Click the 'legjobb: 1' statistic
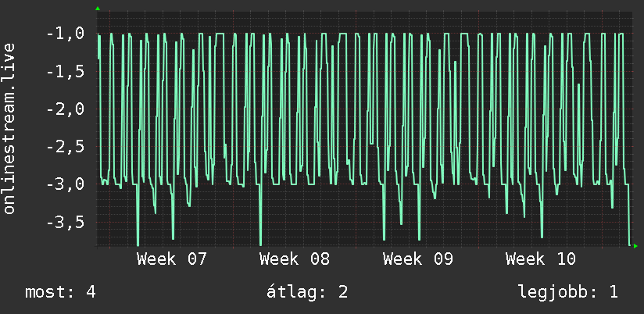Screen dimensions: 644x314 (568, 292)
